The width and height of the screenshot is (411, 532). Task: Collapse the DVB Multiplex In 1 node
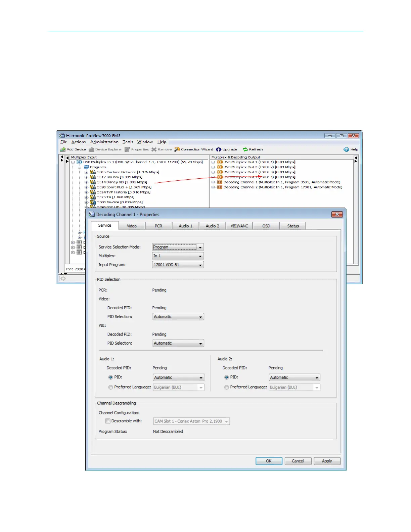73,162
